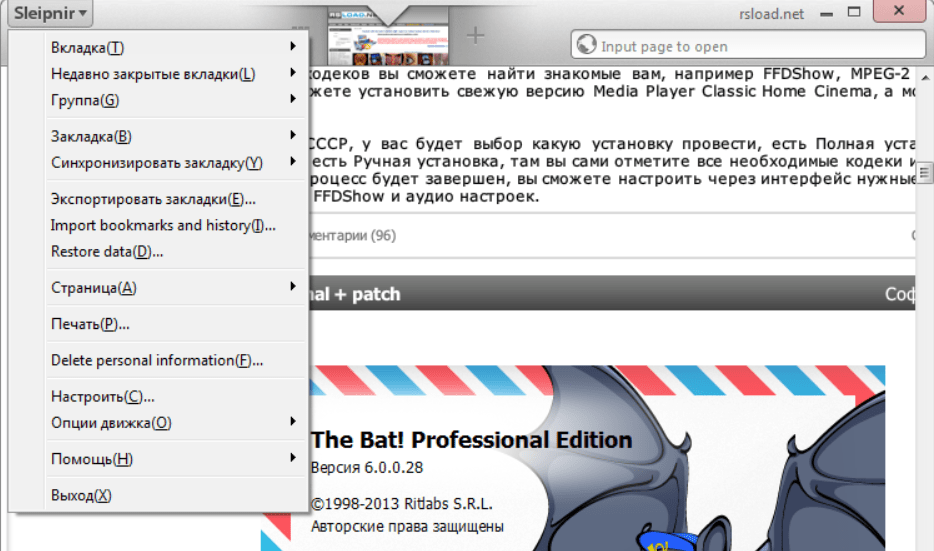Open Настроить settings entry
The width and height of the screenshot is (934, 551).
102,397
